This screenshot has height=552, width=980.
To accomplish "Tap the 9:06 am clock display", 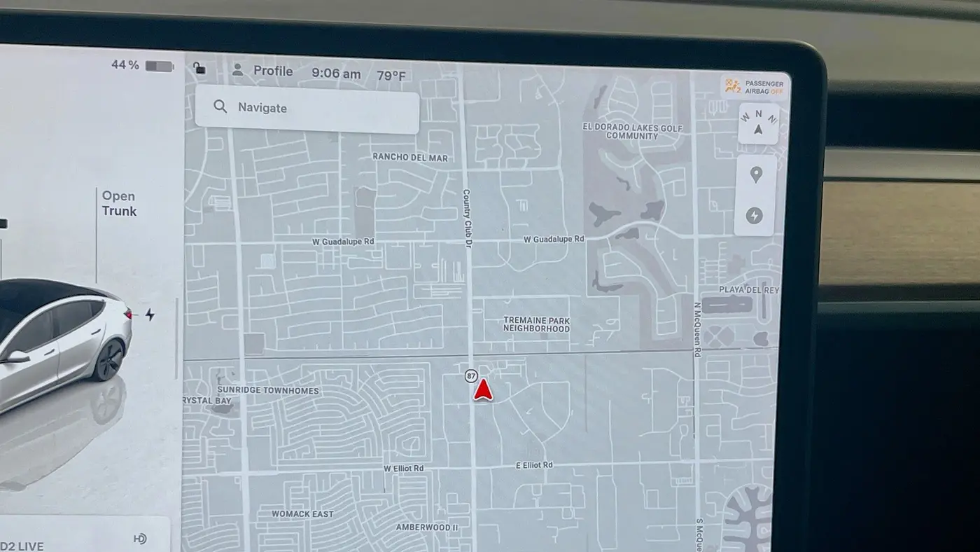I will (x=336, y=74).
